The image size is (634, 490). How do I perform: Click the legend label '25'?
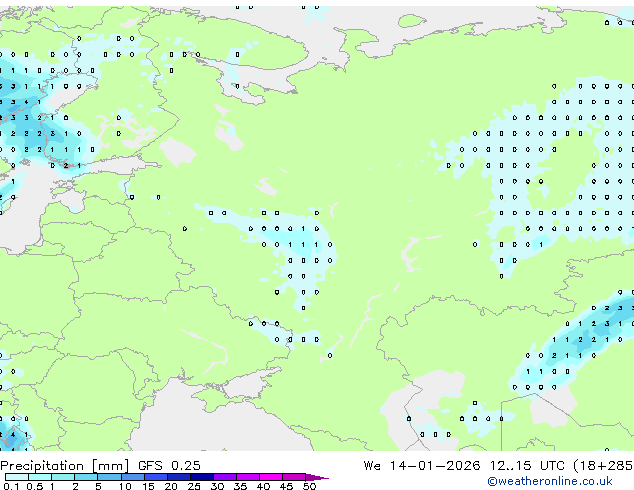[x=194, y=486]
